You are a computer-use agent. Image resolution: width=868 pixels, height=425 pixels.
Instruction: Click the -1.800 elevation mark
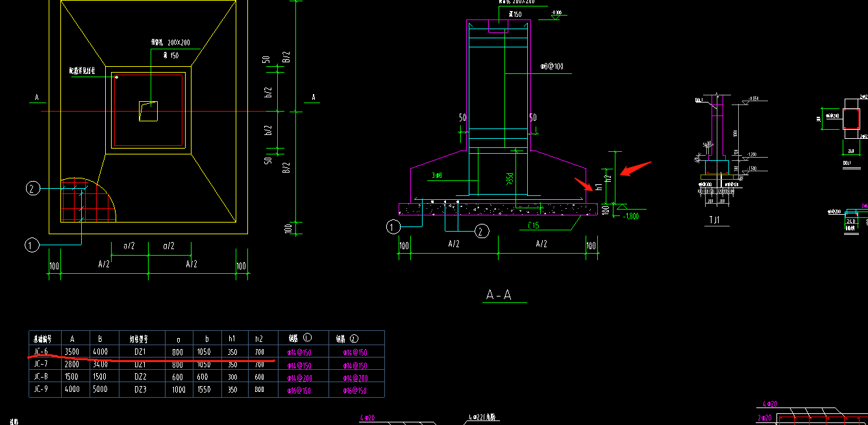[x=630, y=216]
